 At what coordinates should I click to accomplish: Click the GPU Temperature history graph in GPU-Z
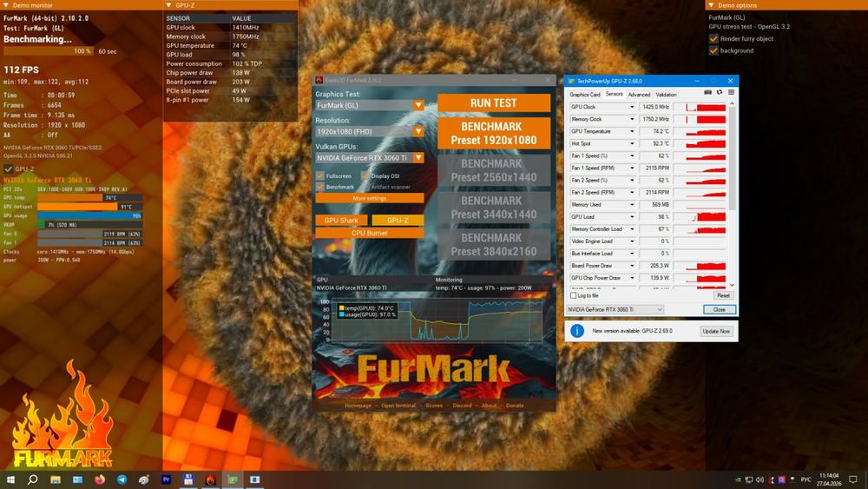[699, 131]
